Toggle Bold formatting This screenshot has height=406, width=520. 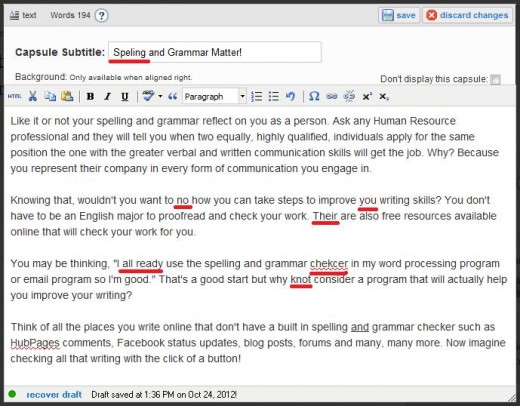[x=90, y=97]
